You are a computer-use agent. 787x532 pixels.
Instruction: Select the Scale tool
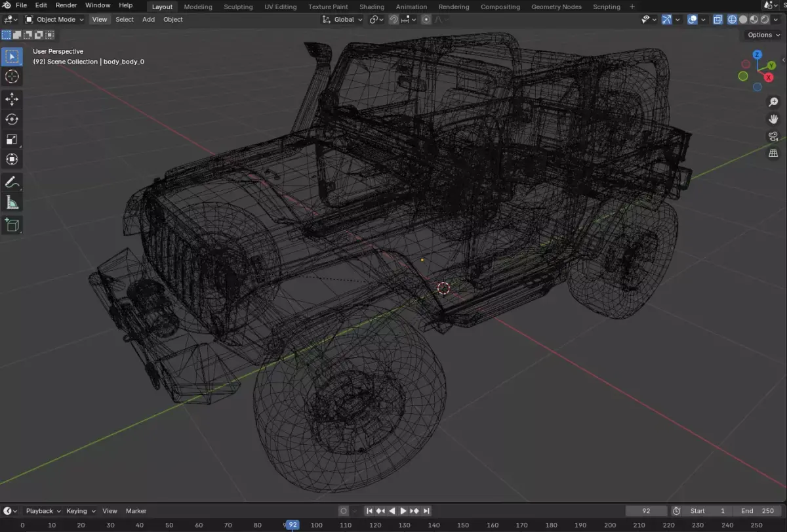(x=12, y=139)
